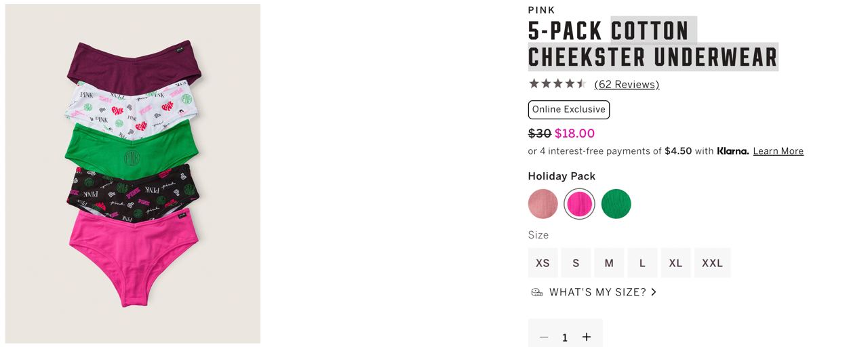The height and width of the screenshot is (347, 868).
Task: Select the green color swatch
Action: coord(616,204)
